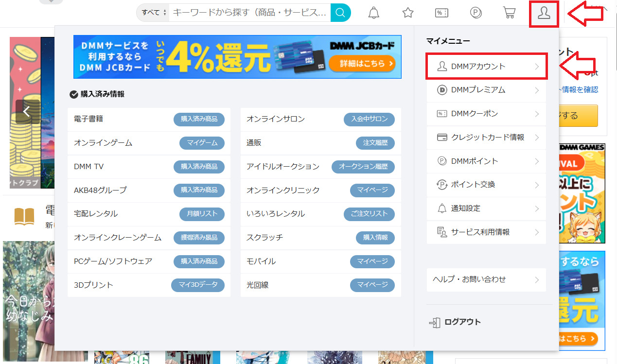Click マイページ button for オンラインクリニック

(x=372, y=190)
